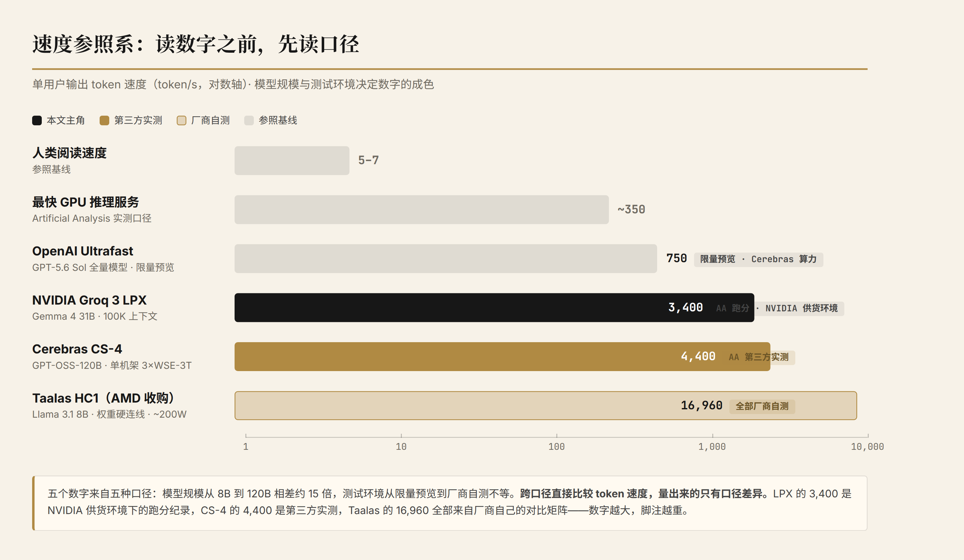This screenshot has width=964, height=560.
Task: Click the gray bar for 最快 GPU 推理服务
Action: point(422,209)
